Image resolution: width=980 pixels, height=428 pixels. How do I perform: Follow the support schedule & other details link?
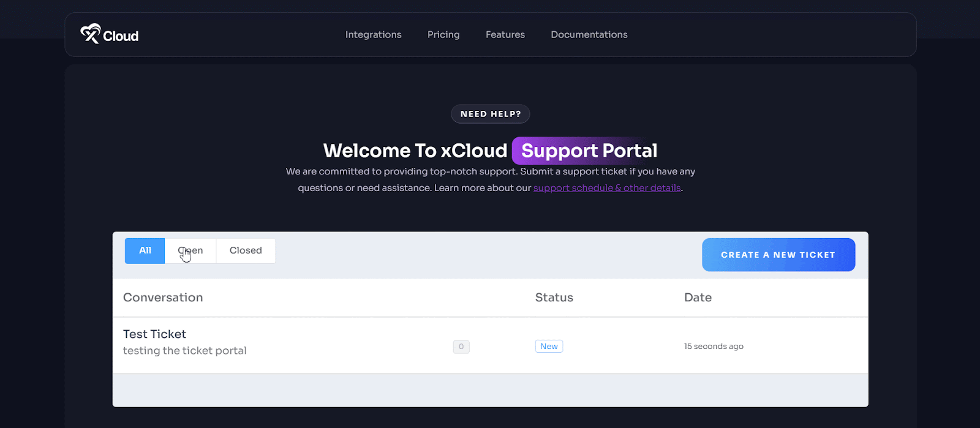point(607,188)
